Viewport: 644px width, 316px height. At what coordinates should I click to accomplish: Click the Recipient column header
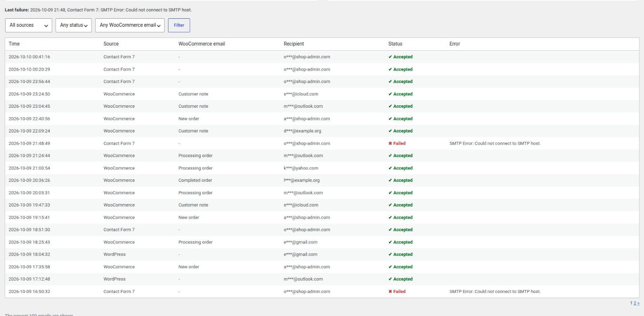294,44
